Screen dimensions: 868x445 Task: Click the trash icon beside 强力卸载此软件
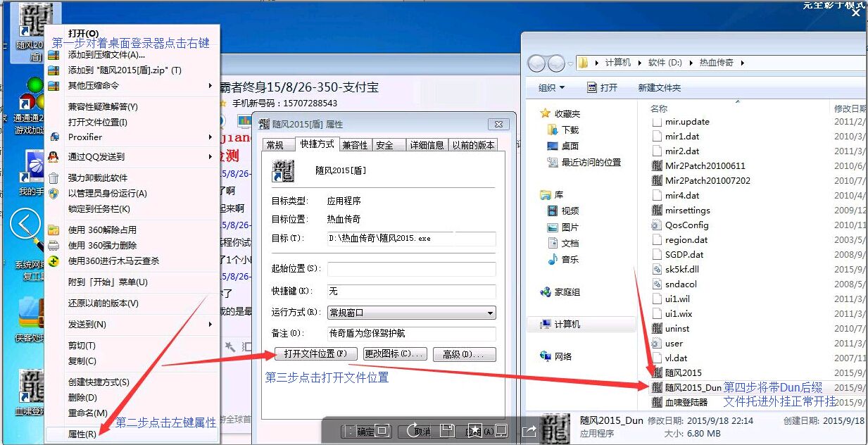click(x=54, y=178)
